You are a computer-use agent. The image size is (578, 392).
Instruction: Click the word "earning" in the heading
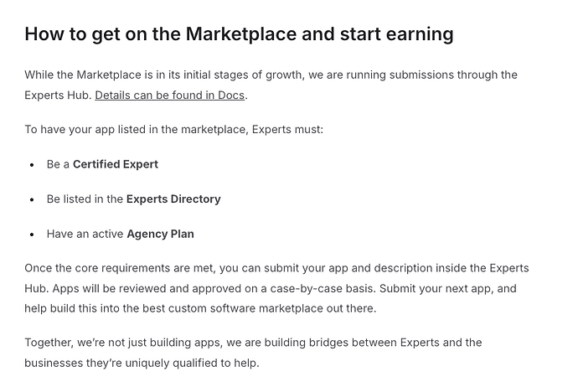(x=420, y=34)
